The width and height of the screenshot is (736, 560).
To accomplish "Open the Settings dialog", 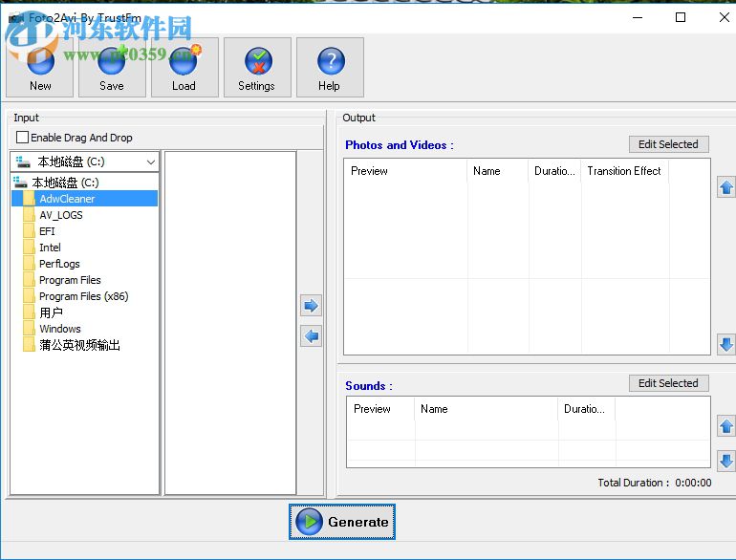I will coord(257,68).
